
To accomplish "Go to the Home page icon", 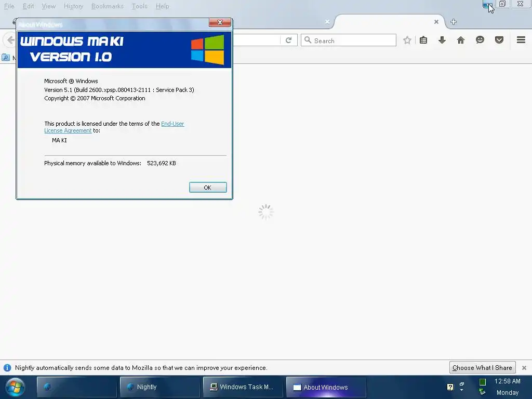I will point(460,41).
